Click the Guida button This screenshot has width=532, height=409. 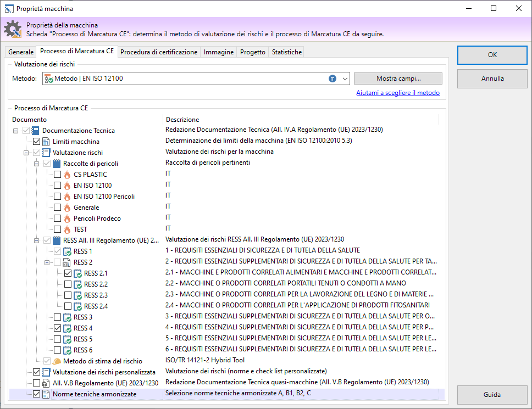(492, 395)
